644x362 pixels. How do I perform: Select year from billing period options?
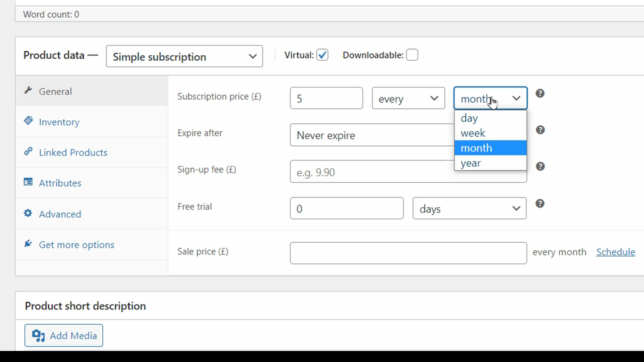[x=470, y=163]
